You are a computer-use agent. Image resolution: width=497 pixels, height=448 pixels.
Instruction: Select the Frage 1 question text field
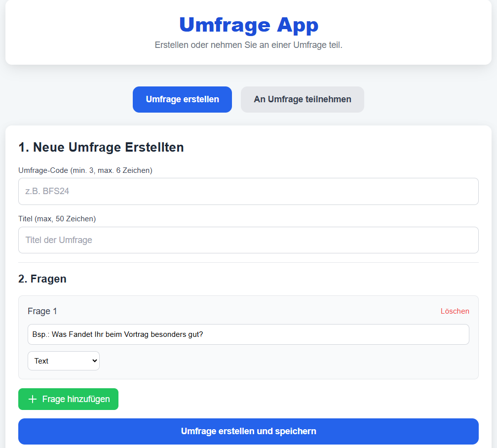click(x=248, y=334)
